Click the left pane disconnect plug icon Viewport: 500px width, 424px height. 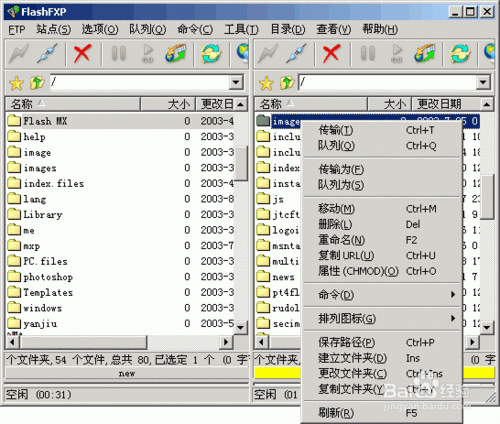[47, 53]
